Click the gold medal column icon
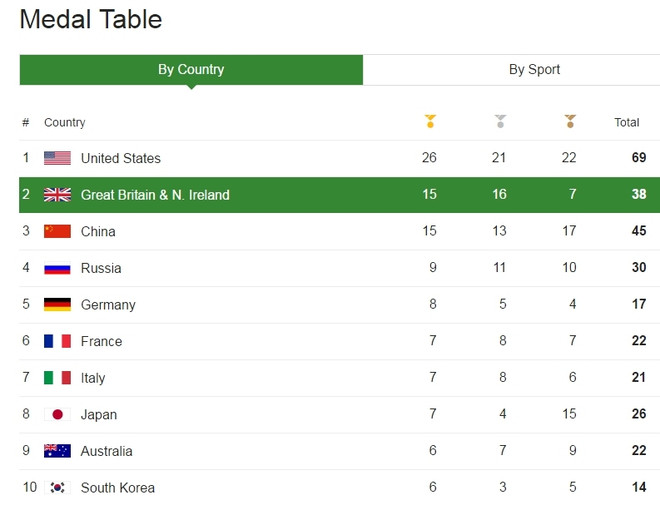This screenshot has height=505, width=660. [x=430, y=121]
